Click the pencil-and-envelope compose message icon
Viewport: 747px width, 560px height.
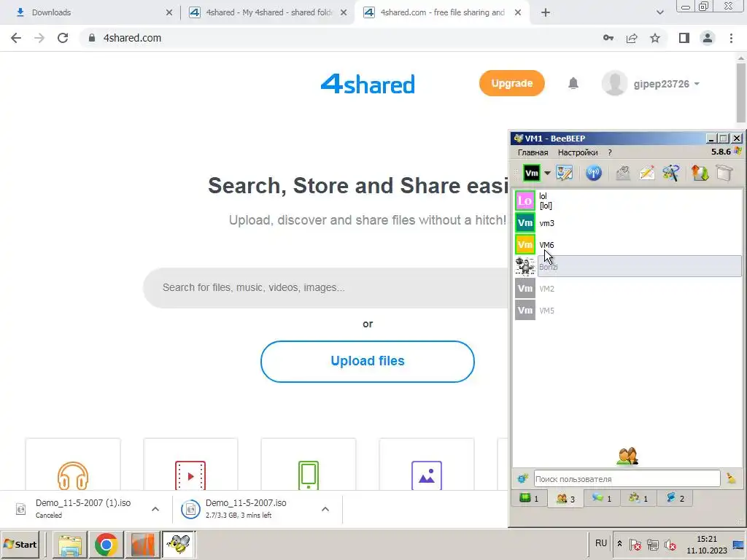646,174
